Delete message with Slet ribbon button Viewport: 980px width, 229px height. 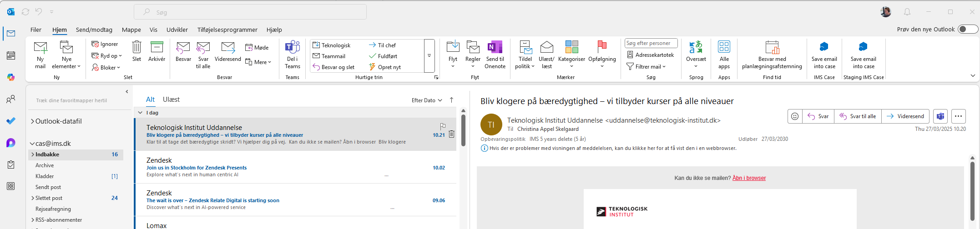(x=136, y=51)
